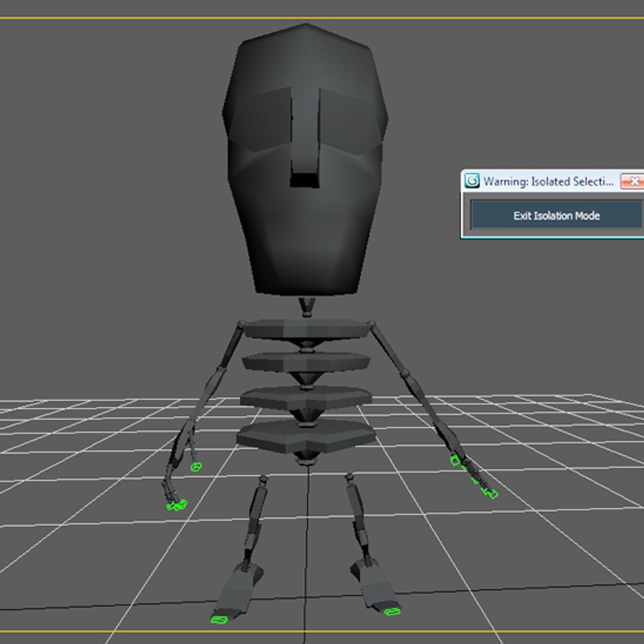Click the Exit Isolation Mode button
Image resolution: width=644 pixels, height=644 pixels.
(x=556, y=215)
